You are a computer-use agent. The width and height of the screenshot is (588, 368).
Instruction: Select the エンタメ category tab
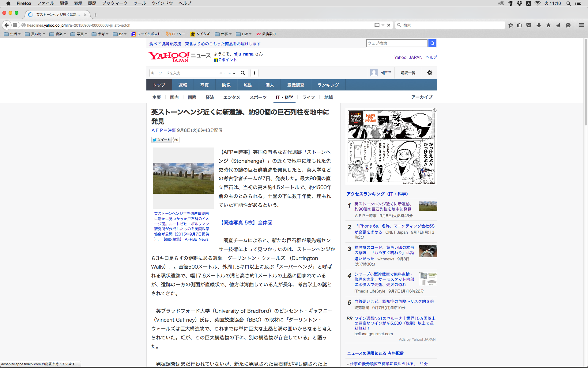coord(232,97)
